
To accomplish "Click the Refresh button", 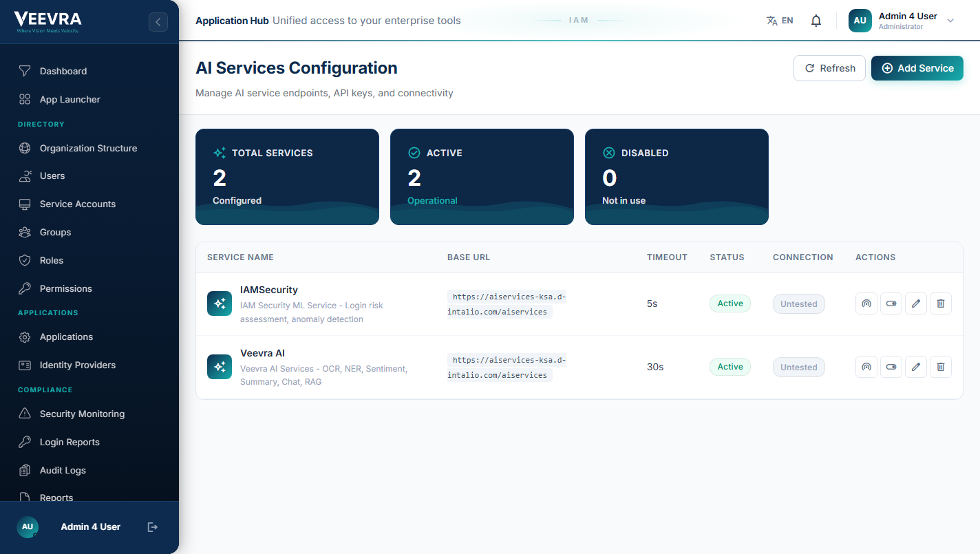I will 829,68.
